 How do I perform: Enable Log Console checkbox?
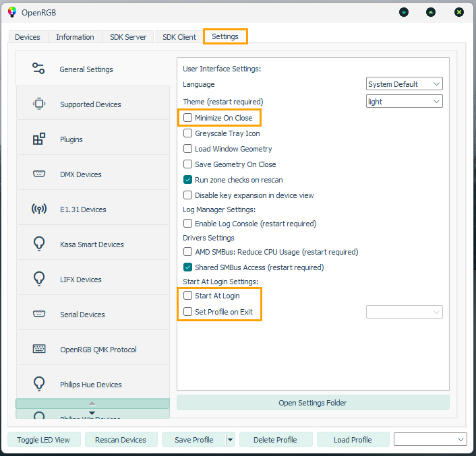pos(187,224)
